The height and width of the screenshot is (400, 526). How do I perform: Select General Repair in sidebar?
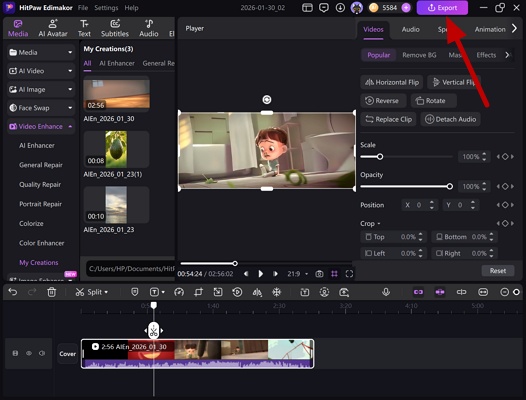(41, 165)
